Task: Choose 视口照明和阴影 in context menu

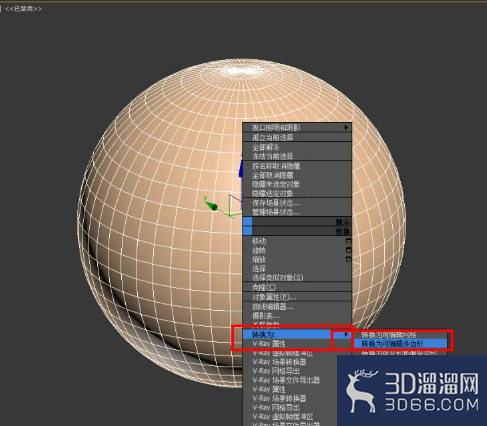Action: pyautogui.click(x=297, y=127)
